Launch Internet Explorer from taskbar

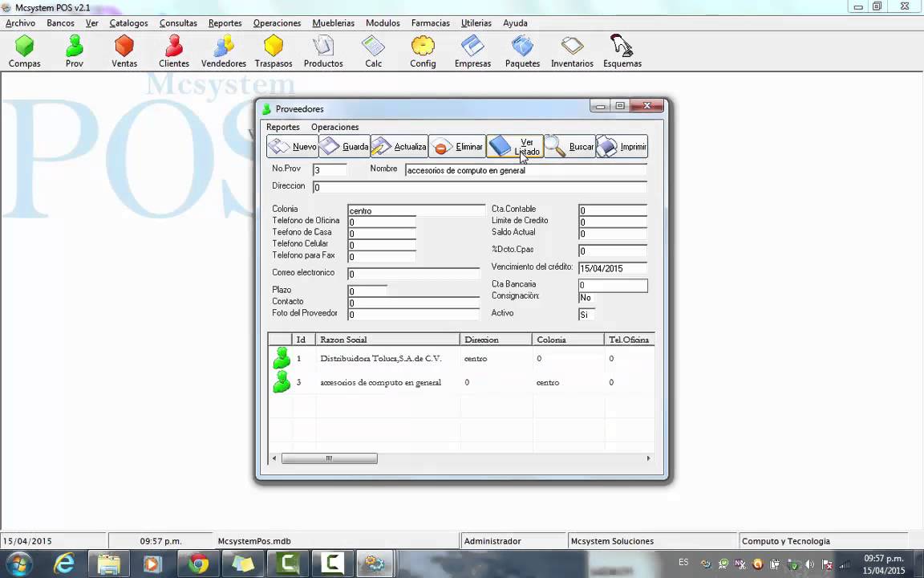click(x=63, y=564)
